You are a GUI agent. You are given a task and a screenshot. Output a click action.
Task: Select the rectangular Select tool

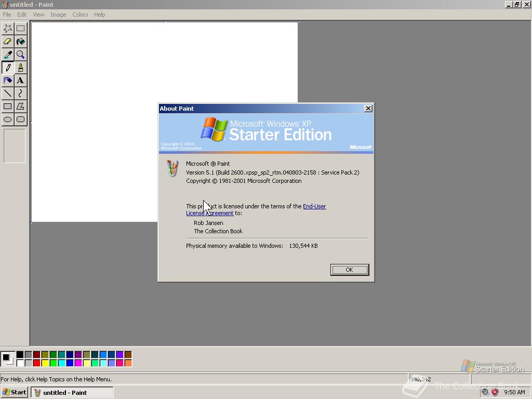click(21, 29)
